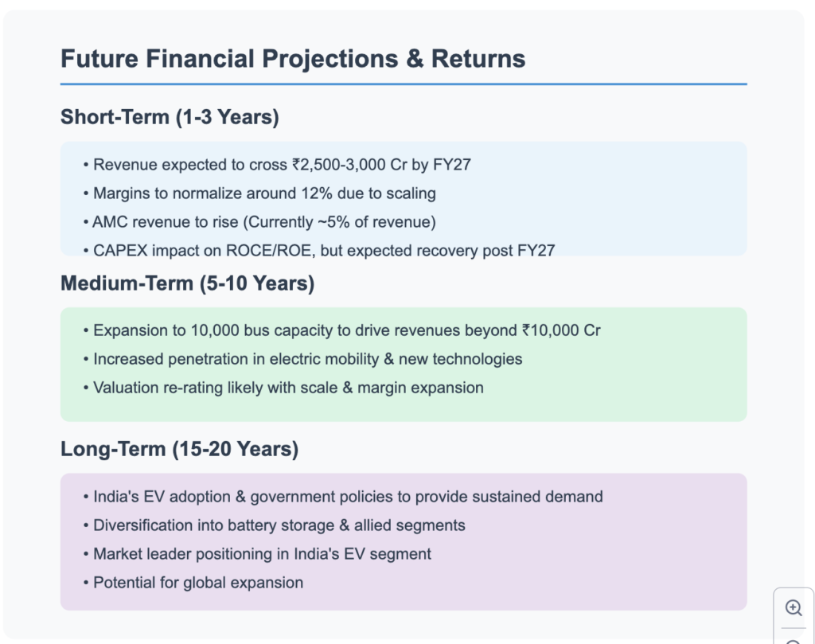The width and height of the screenshot is (815, 644).
Task: Click the zoom in magnifier icon
Action: pos(794,607)
